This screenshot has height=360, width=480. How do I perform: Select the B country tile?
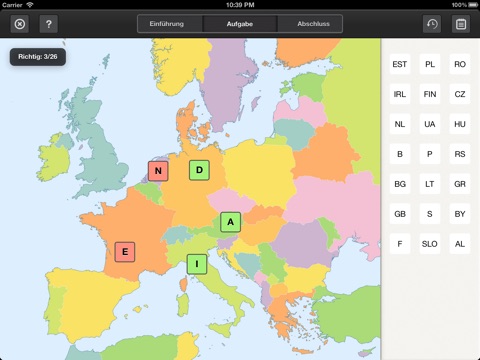(x=400, y=154)
